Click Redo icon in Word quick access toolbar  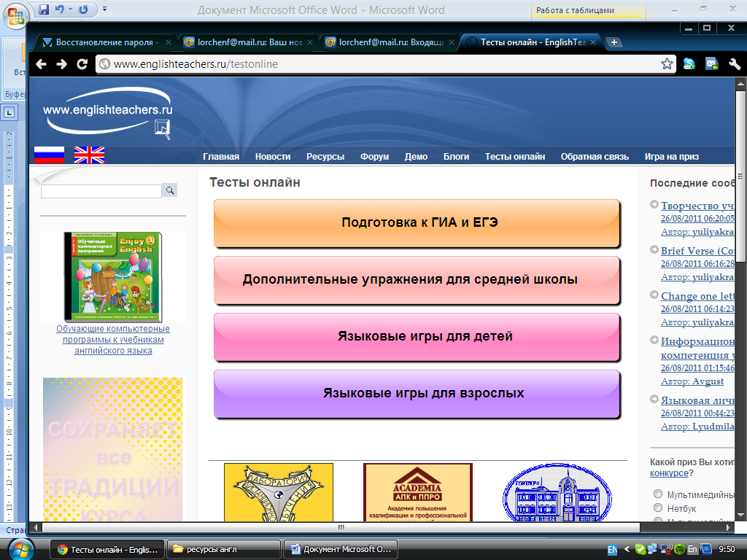click(x=84, y=9)
